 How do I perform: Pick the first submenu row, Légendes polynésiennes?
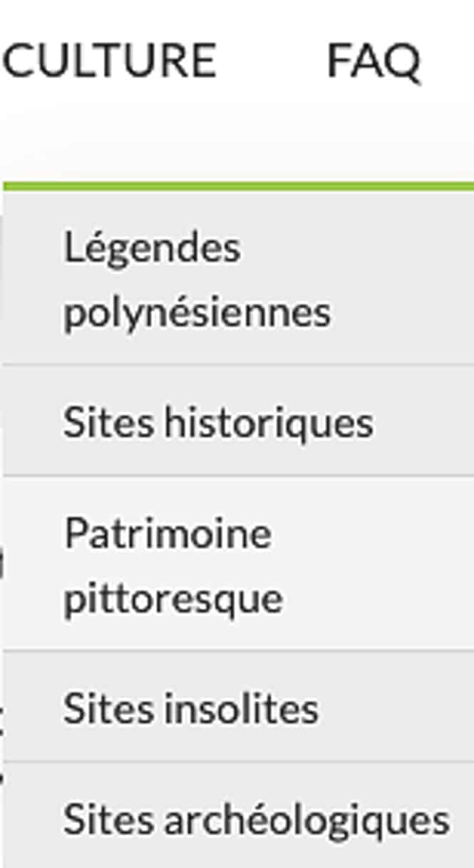tap(239, 278)
